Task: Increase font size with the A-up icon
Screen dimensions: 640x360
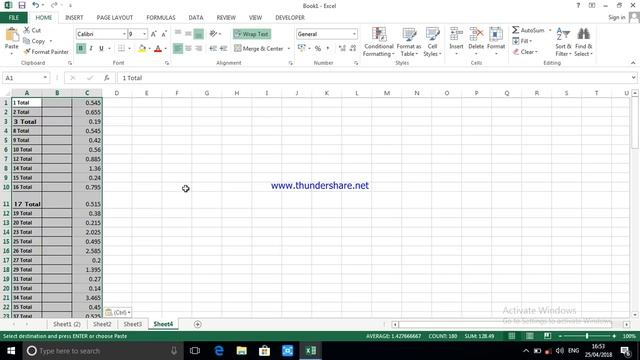Action: tap(153, 34)
